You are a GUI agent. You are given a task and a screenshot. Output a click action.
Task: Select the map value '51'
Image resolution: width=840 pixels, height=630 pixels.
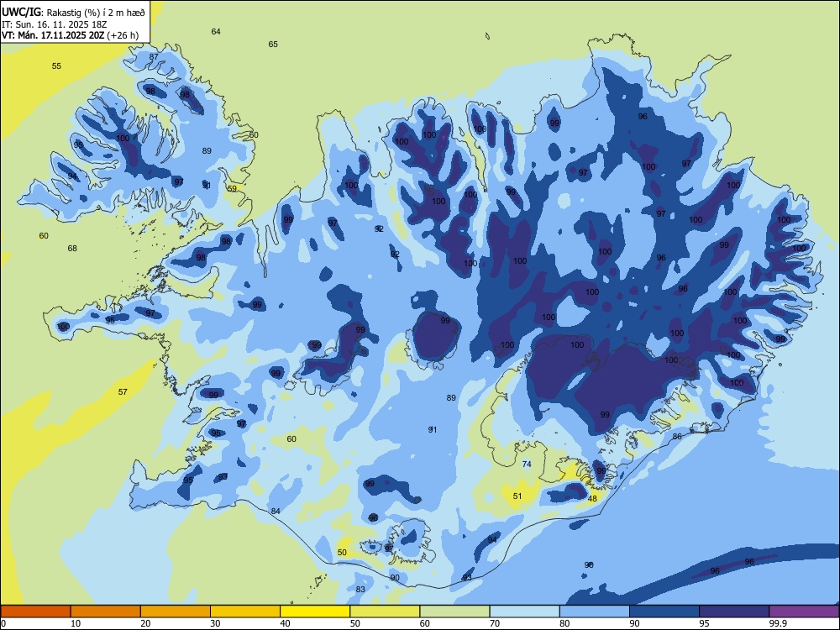[517, 496]
